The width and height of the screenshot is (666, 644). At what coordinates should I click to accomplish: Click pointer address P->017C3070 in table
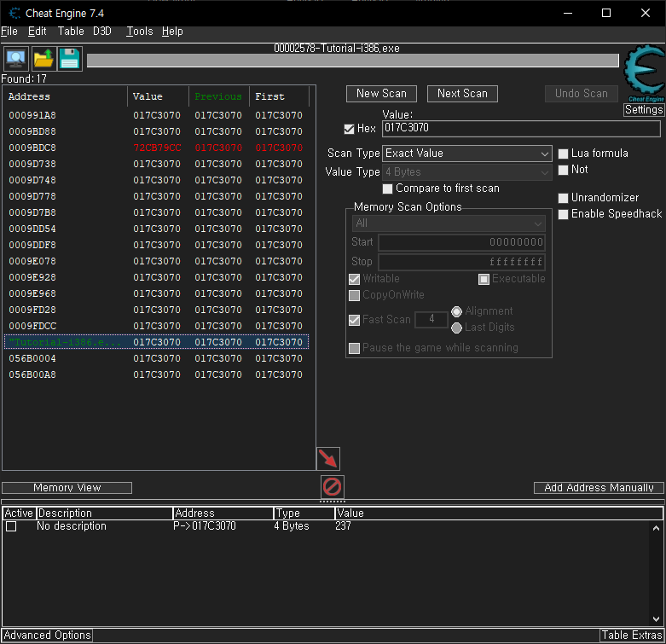pos(205,526)
